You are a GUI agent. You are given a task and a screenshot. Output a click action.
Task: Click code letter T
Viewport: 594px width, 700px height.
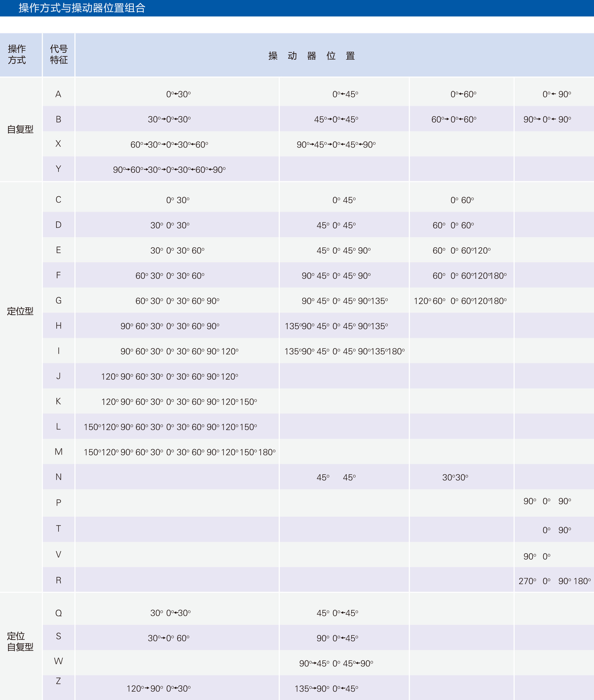58,529
